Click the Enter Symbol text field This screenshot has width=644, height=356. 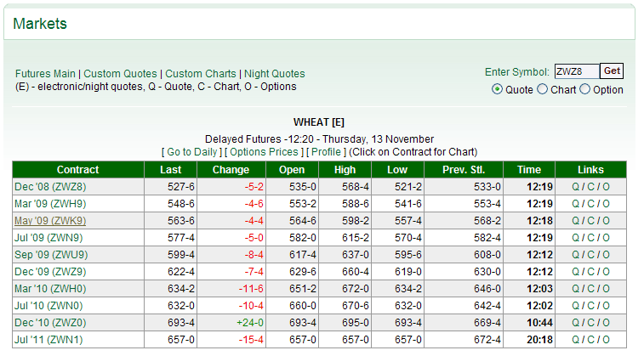coord(577,72)
